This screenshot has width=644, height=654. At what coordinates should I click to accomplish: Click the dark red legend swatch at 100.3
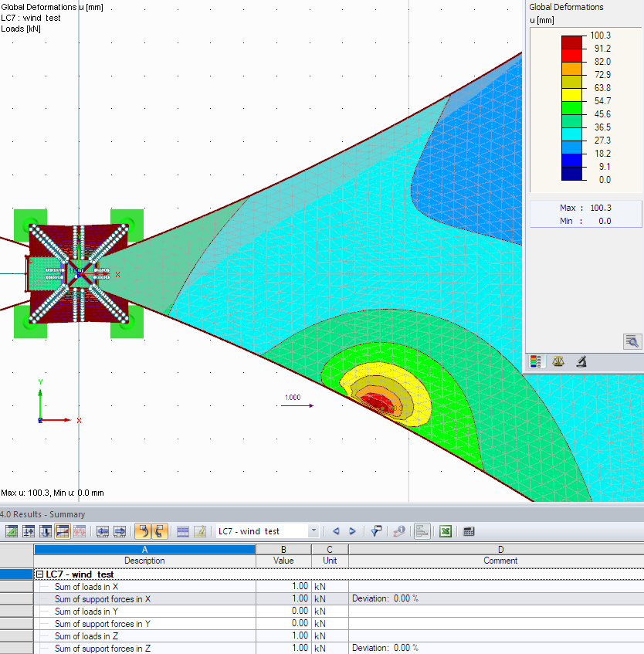point(571,42)
